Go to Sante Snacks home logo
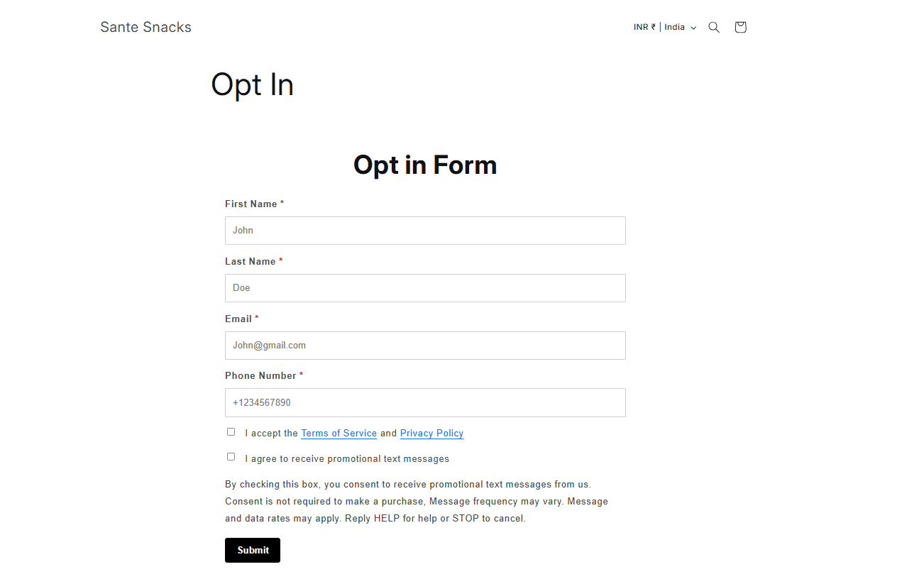This screenshot has height=579, width=924. 145,28
